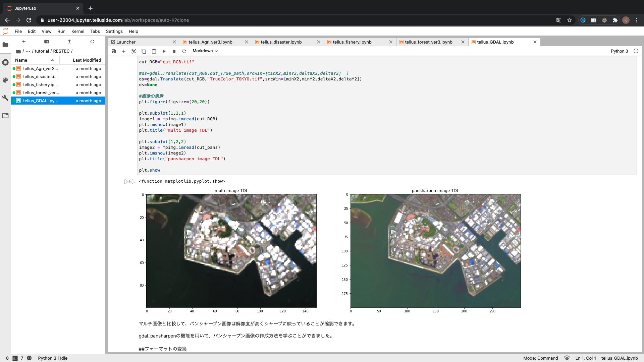This screenshot has height=362, width=644.
Task: Switch kernel via Python 3 label
Action: (619, 51)
